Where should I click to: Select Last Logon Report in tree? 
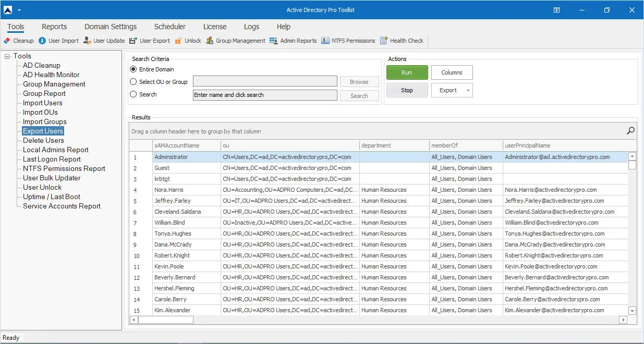52,159
